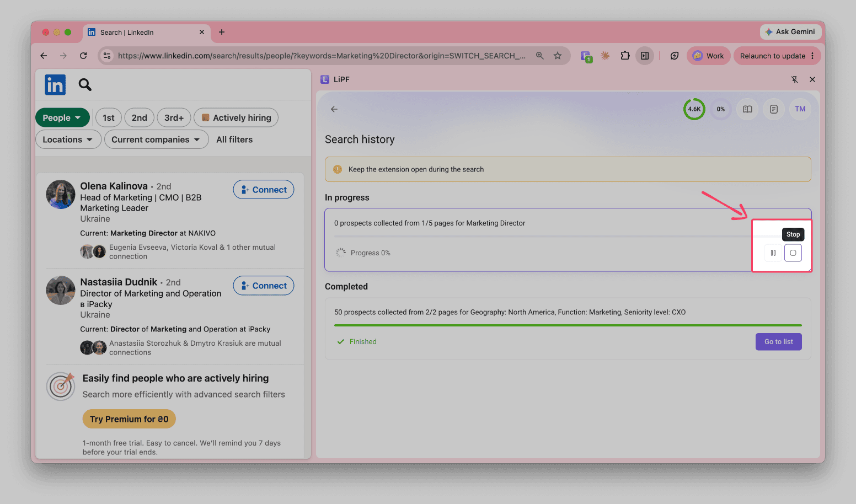Screen dimensions: 856x504
Task: Open All filters
Action: point(234,140)
